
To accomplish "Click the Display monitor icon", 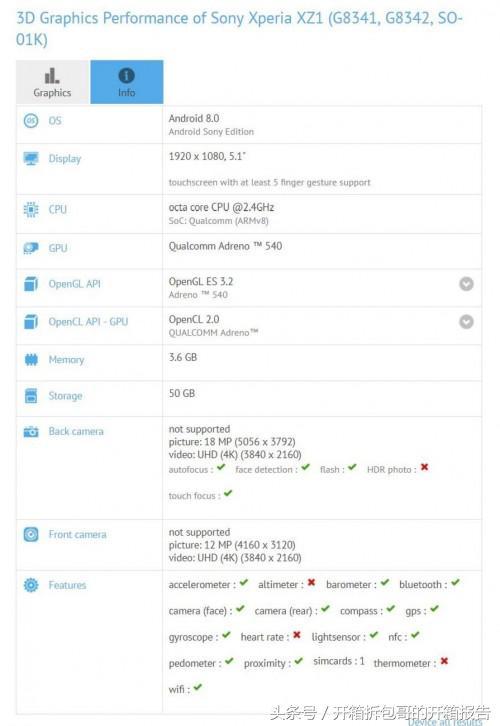I will pos(31,159).
